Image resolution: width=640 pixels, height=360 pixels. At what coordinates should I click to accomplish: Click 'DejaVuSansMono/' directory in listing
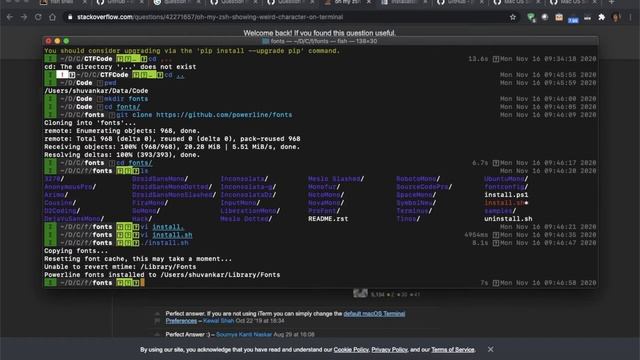click(x=74, y=219)
